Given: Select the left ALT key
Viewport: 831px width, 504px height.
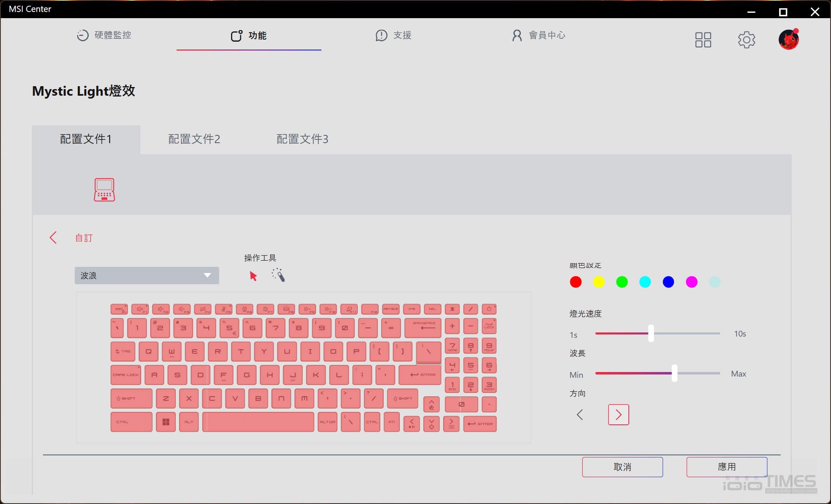Looking at the screenshot, I should coord(189,422).
